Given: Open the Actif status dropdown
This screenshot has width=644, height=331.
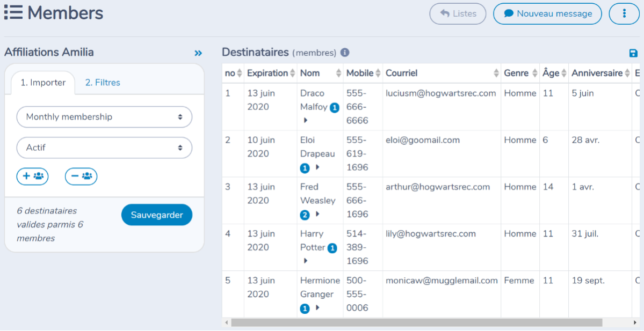Looking at the screenshot, I should pos(104,148).
